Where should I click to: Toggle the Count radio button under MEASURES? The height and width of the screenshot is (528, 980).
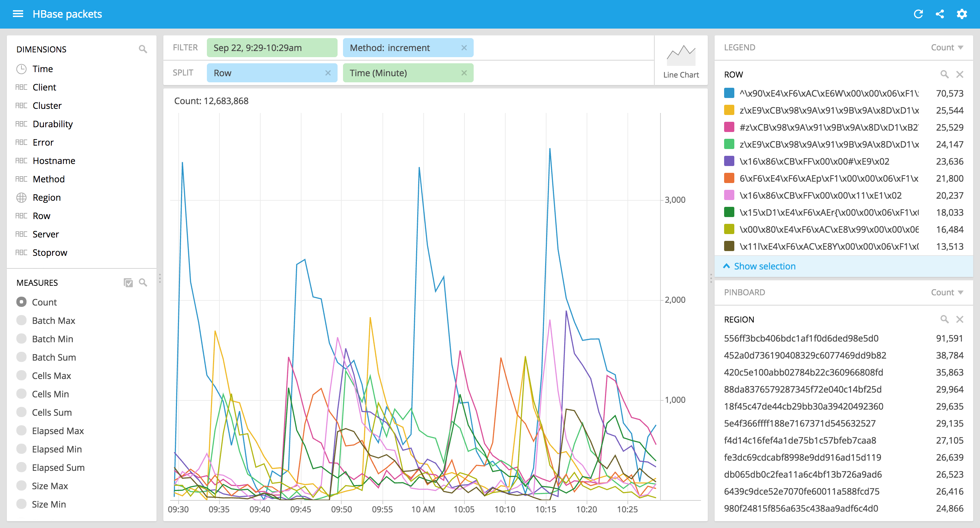click(21, 301)
